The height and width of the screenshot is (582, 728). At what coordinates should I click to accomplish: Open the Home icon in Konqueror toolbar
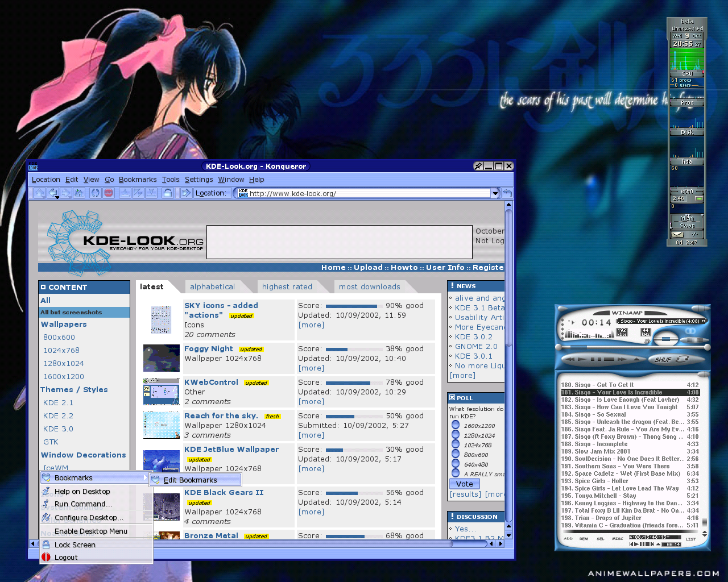pos(79,193)
